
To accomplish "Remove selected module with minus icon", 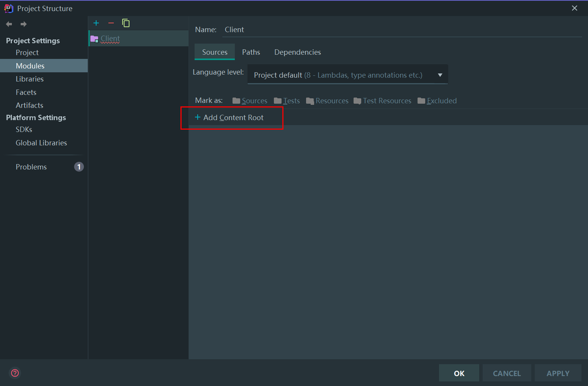I will point(111,23).
